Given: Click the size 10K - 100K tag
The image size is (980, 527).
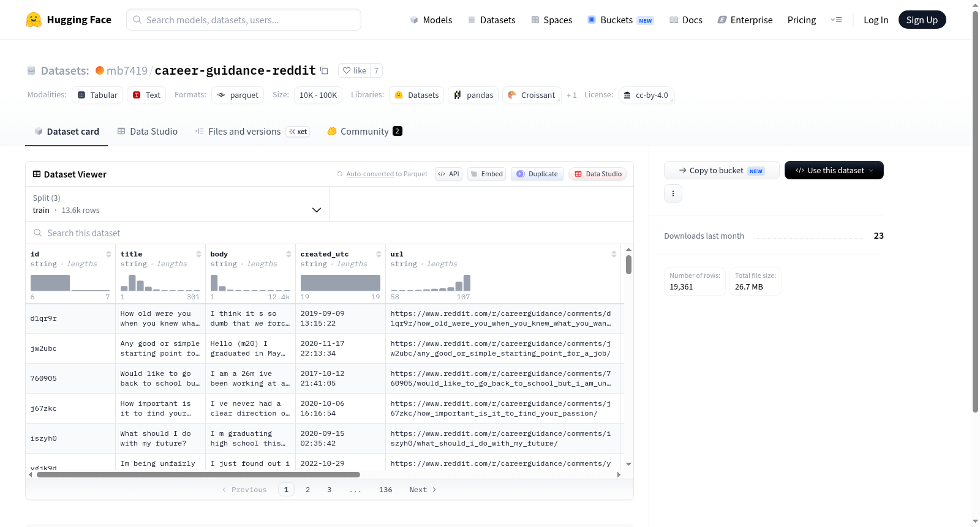Looking at the screenshot, I should tap(318, 95).
